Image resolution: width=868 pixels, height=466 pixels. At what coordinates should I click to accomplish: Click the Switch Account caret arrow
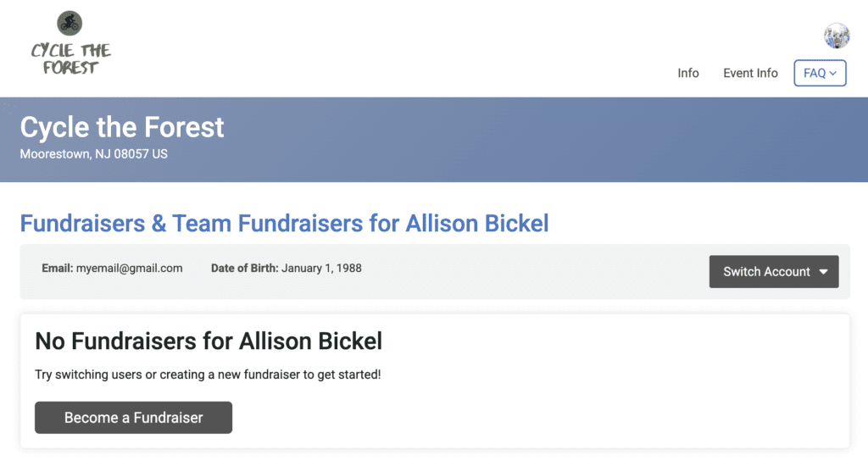click(x=824, y=272)
